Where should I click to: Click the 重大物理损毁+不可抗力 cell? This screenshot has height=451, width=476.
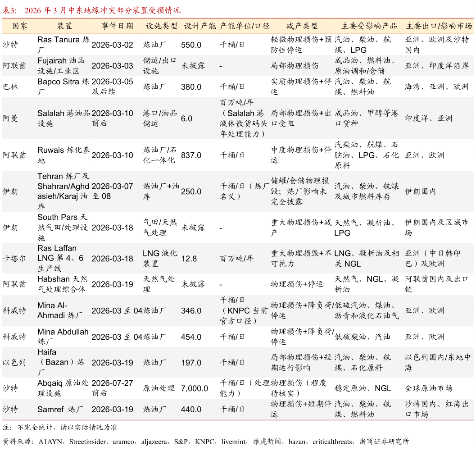pos(301,259)
